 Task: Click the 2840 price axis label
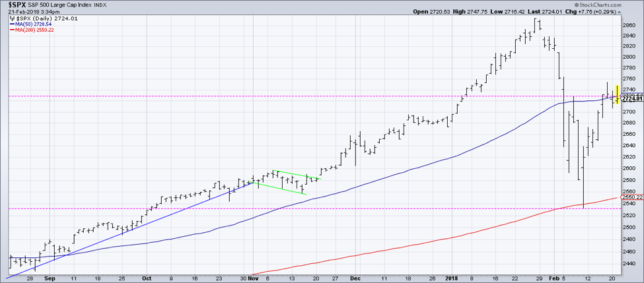point(629,36)
